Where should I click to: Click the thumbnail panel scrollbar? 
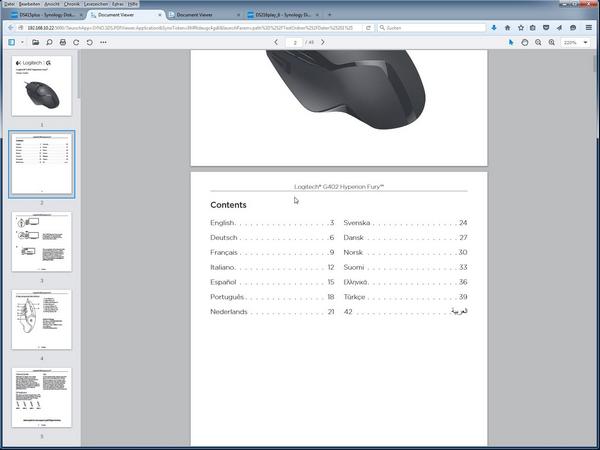pos(78,75)
